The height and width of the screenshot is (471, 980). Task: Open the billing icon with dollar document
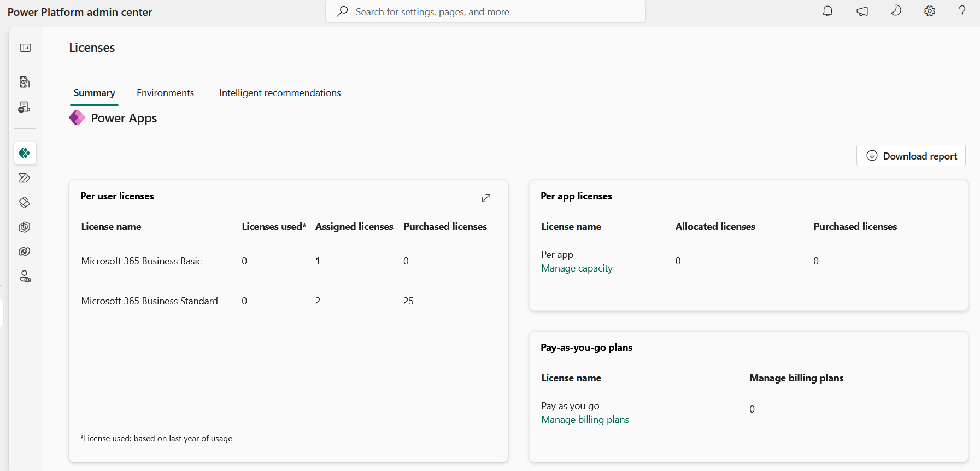25,82
